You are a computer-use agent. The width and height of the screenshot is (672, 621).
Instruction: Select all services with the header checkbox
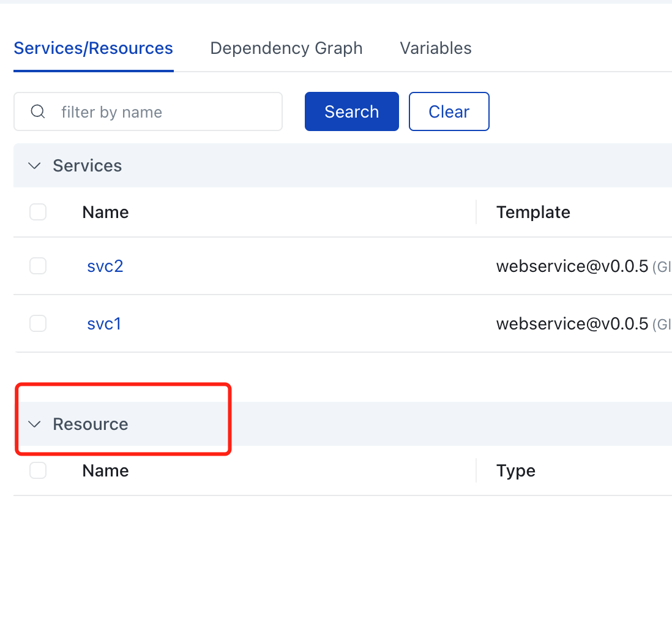[x=38, y=212]
